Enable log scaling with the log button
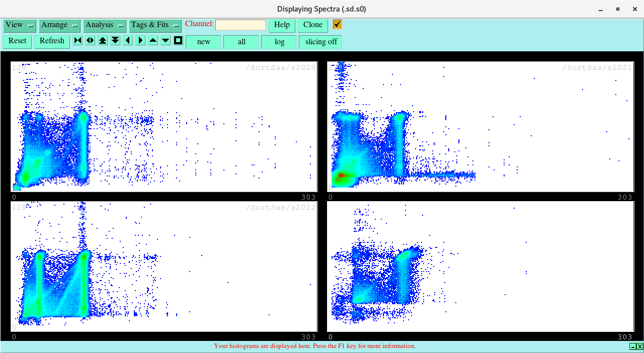This screenshot has width=644, height=353. 278,42
